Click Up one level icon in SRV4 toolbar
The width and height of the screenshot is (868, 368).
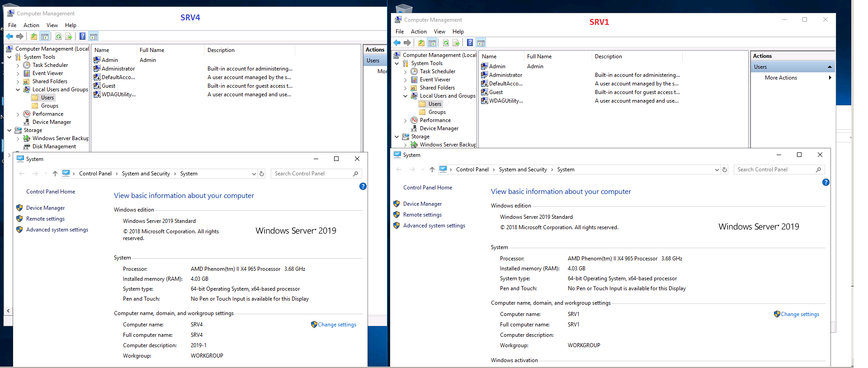pyautogui.click(x=34, y=36)
